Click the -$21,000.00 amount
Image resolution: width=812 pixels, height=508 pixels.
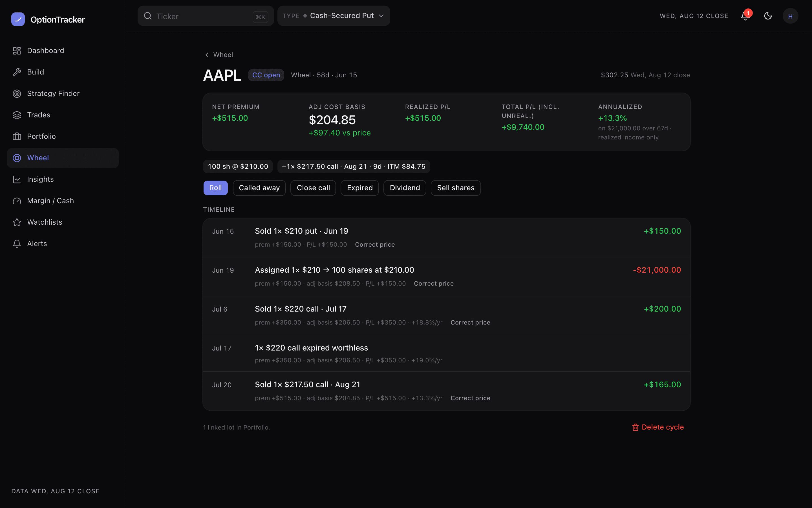coord(657,270)
